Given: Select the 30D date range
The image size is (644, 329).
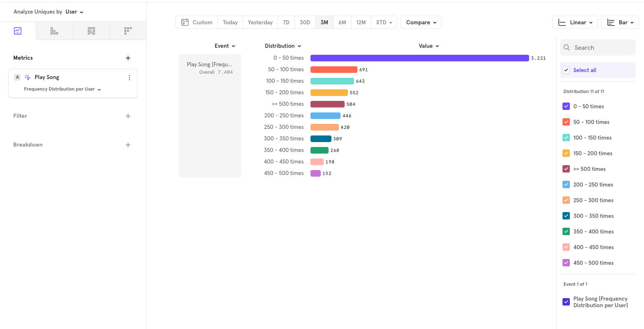Looking at the screenshot, I should pyautogui.click(x=305, y=22).
